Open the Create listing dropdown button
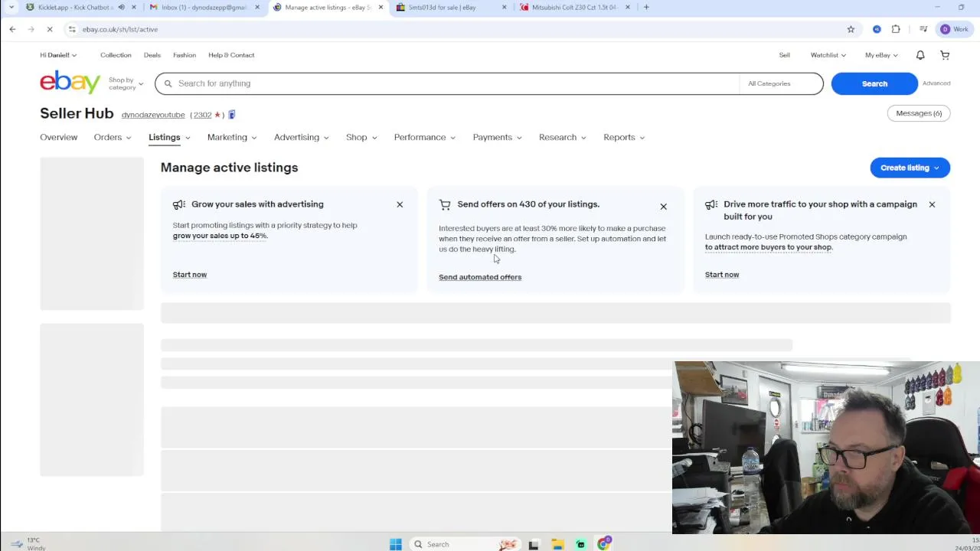The height and width of the screenshot is (551, 980). [x=910, y=168]
